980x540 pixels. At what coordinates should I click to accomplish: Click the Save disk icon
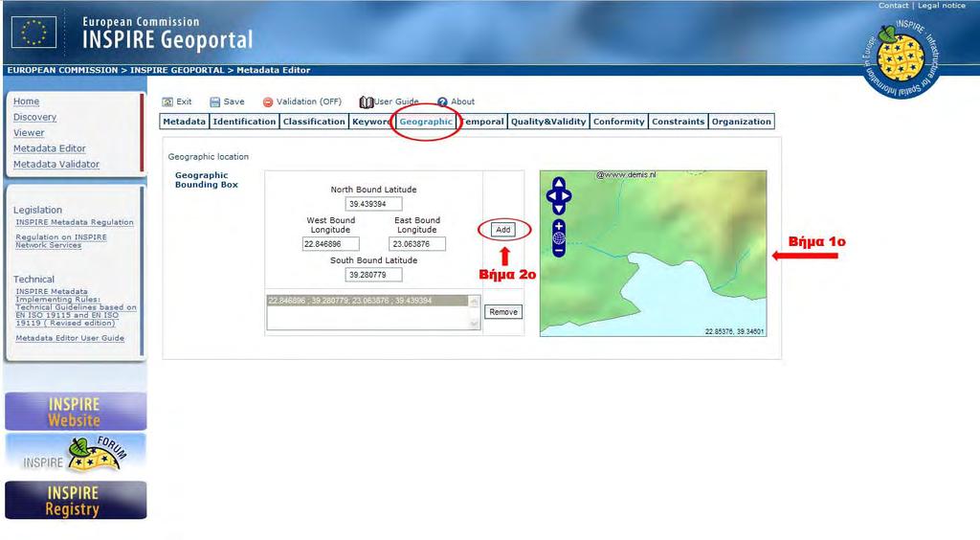215,101
